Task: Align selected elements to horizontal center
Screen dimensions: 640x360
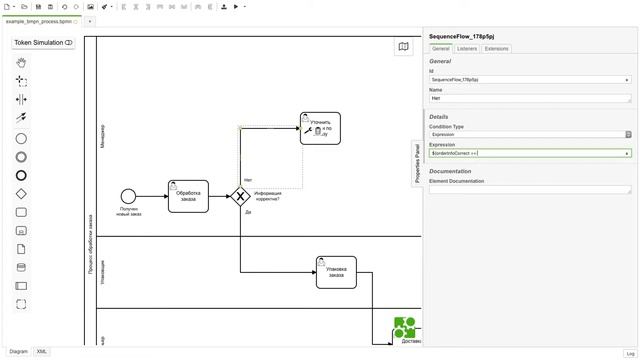Action: point(136,7)
